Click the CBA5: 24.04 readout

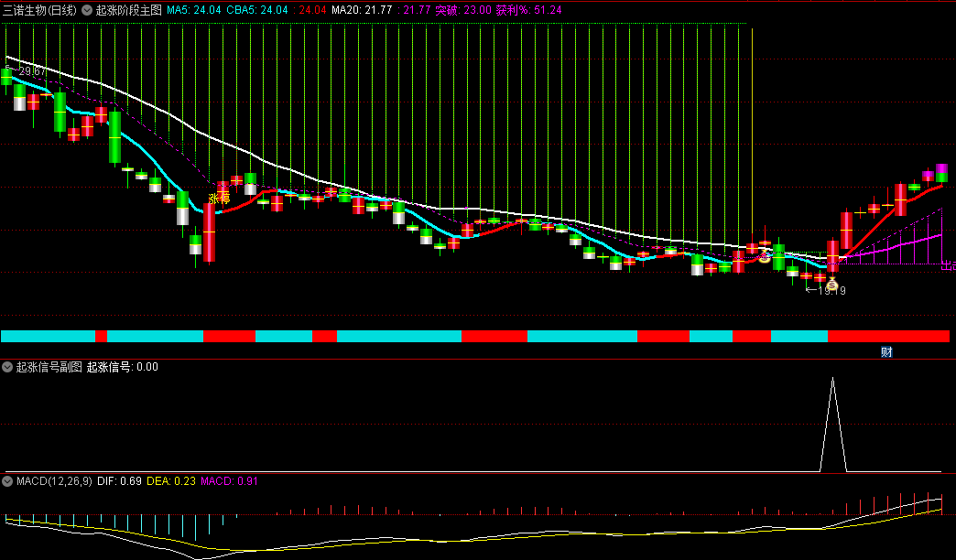pos(256,10)
